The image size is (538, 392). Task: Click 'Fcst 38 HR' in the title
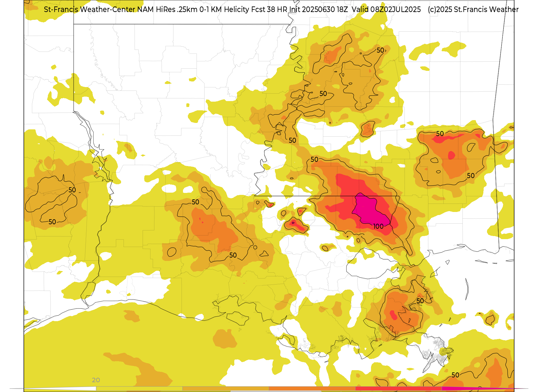tap(269, 10)
